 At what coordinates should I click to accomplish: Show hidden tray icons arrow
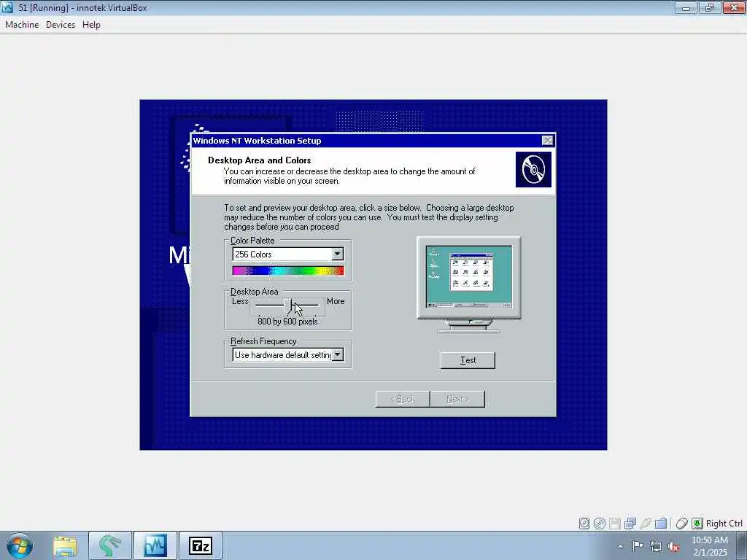point(620,546)
